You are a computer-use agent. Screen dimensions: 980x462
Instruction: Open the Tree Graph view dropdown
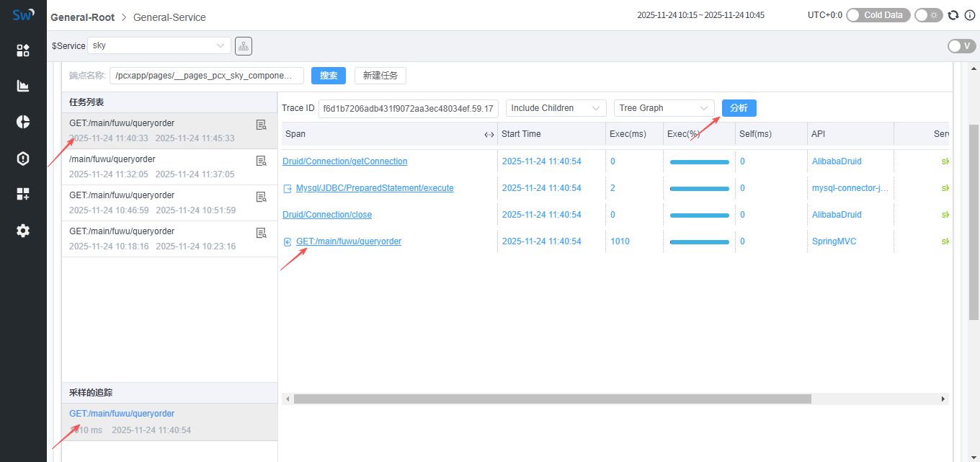pyautogui.click(x=664, y=108)
